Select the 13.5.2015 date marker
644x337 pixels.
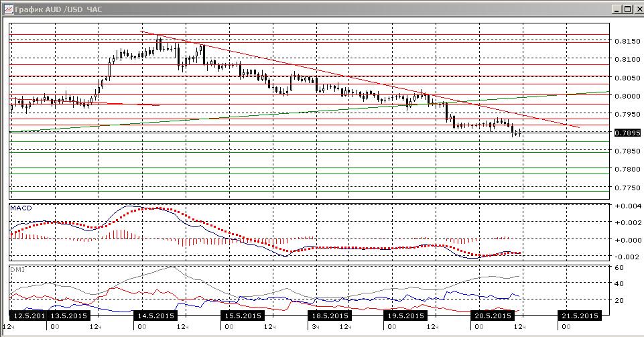point(68,316)
